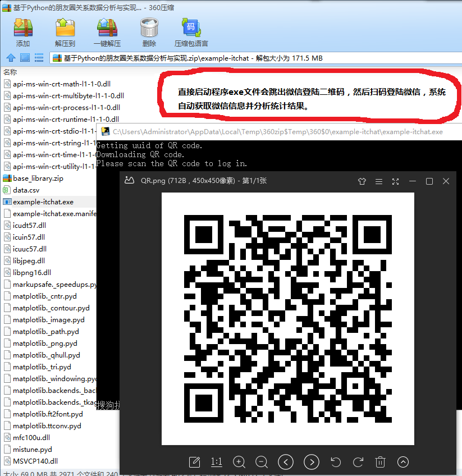Select api-ms-win-crt-math-l1-1-0.dll
462x476 pixels.
(62, 84)
